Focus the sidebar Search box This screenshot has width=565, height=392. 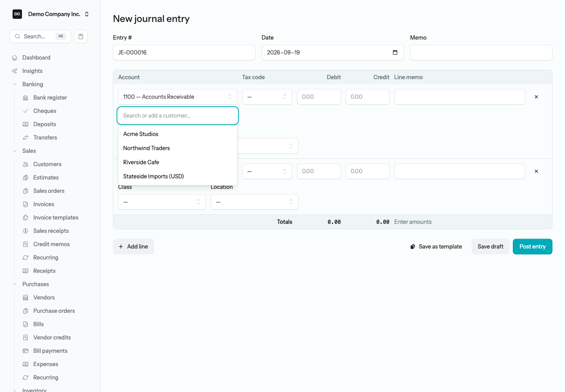pyautogui.click(x=40, y=36)
